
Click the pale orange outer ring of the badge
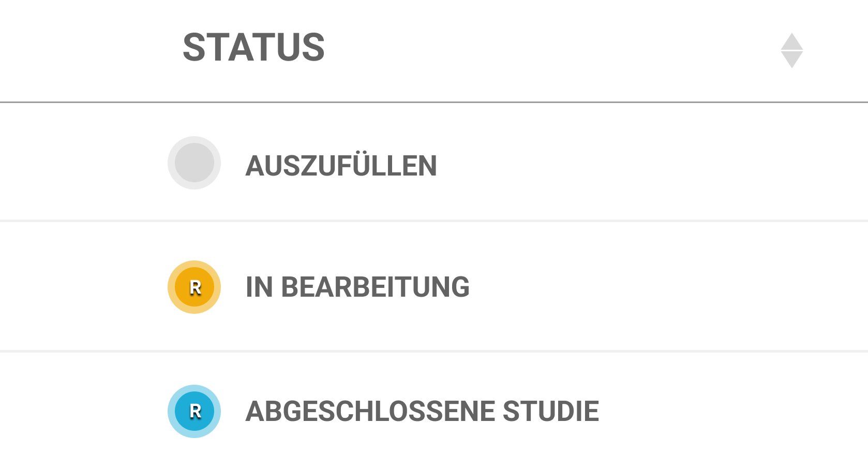tap(172, 287)
